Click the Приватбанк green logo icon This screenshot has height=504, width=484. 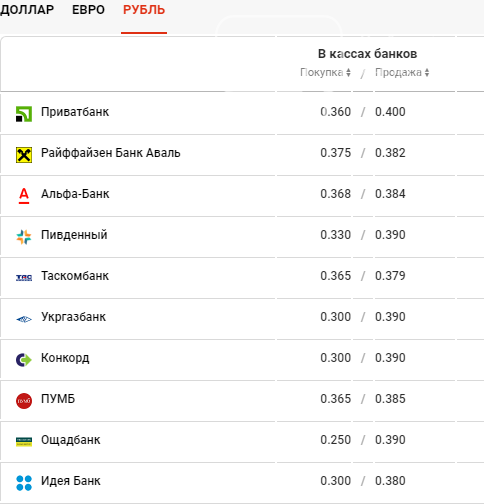(x=24, y=114)
